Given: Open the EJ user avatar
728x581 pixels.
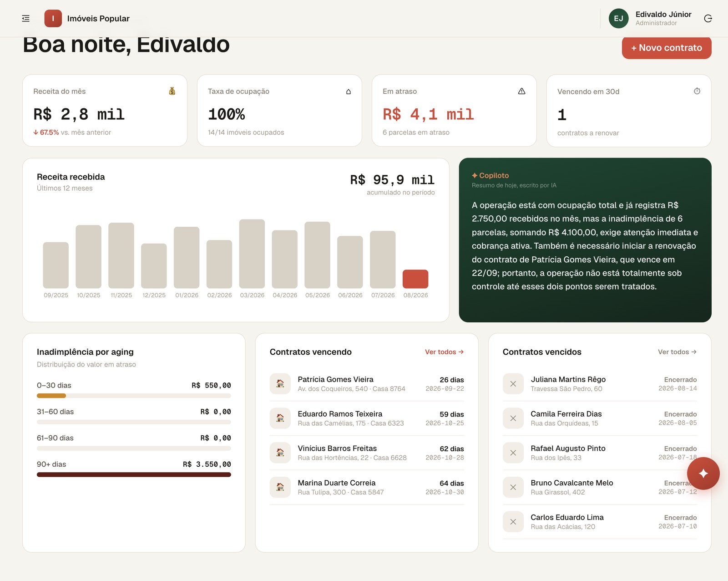Looking at the screenshot, I should click(x=618, y=19).
